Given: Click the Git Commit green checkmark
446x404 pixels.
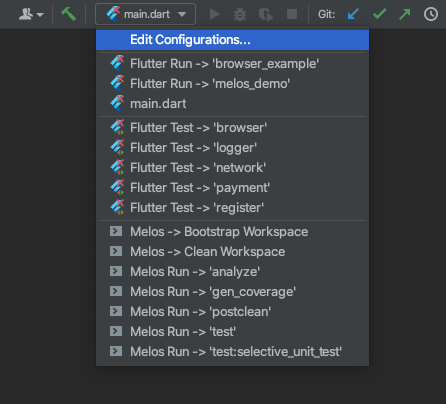Looking at the screenshot, I should (x=379, y=14).
